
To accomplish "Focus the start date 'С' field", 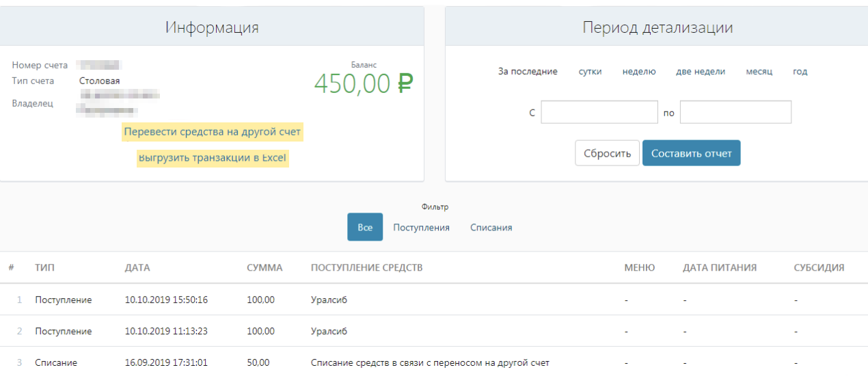I will (x=599, y=113).
